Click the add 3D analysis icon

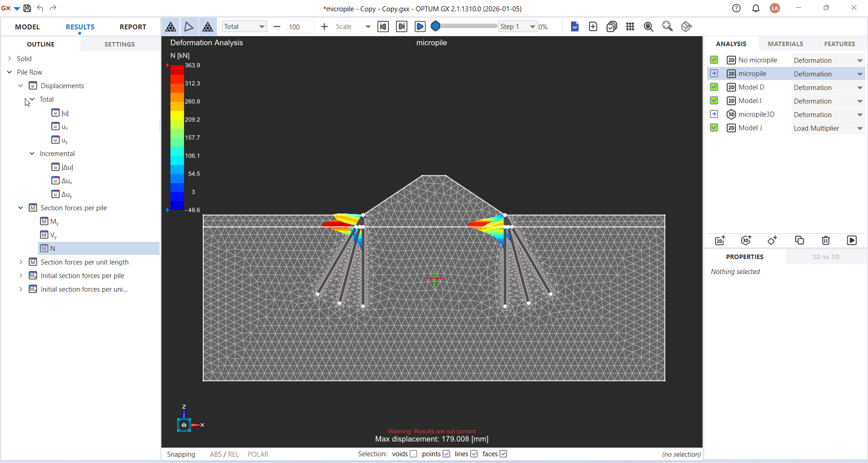click(x=746, y=241)
